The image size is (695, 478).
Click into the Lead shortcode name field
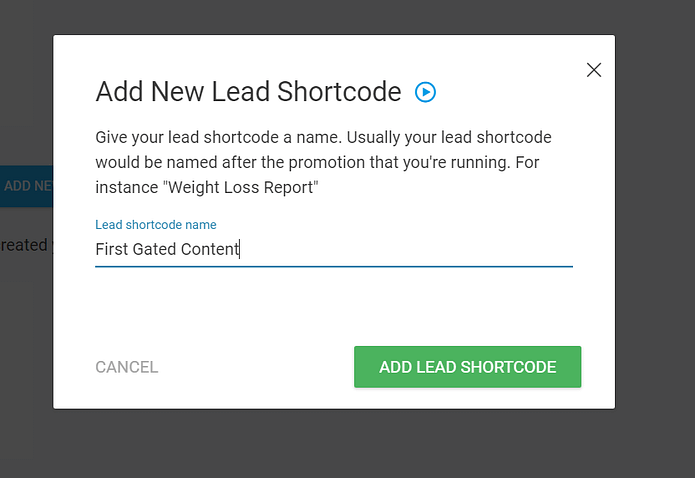point(334,249)
